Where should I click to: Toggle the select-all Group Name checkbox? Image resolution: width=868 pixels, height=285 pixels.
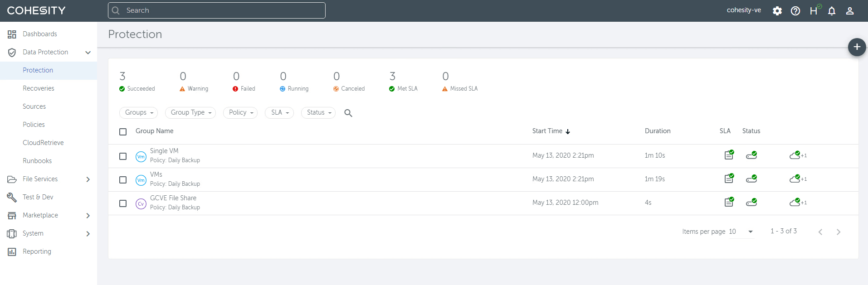pos(123,132)
